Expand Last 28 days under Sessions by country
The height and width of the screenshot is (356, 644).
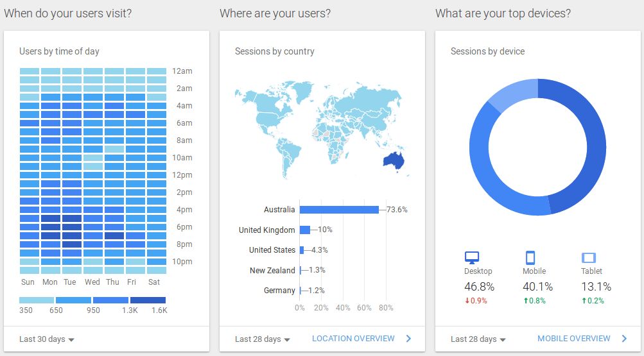(263, 339)
